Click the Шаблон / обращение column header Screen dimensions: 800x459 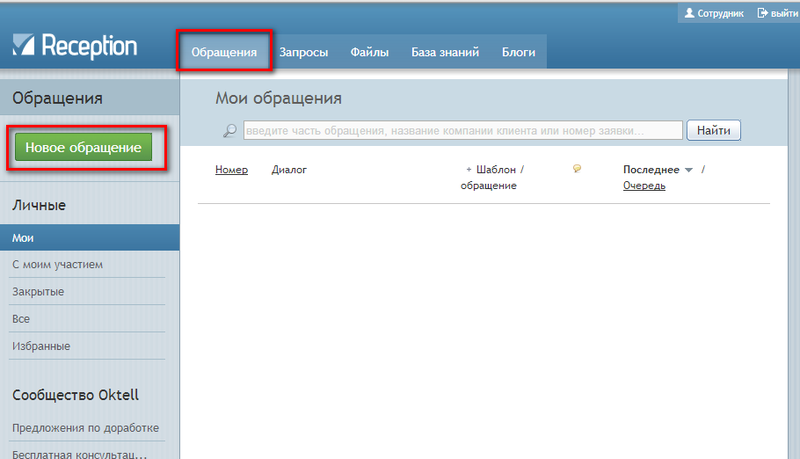(x=494, y=177)
